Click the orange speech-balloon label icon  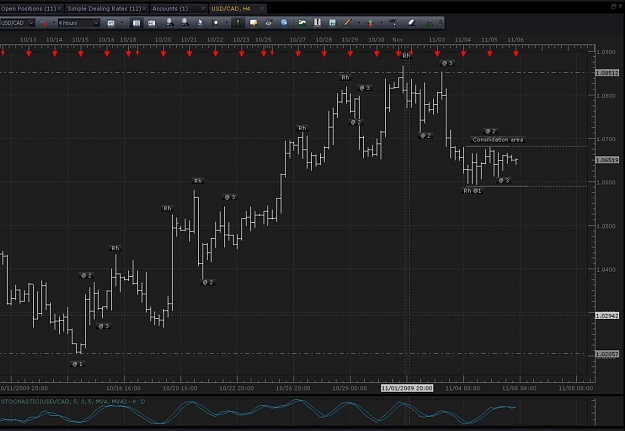tap(253, 23)
